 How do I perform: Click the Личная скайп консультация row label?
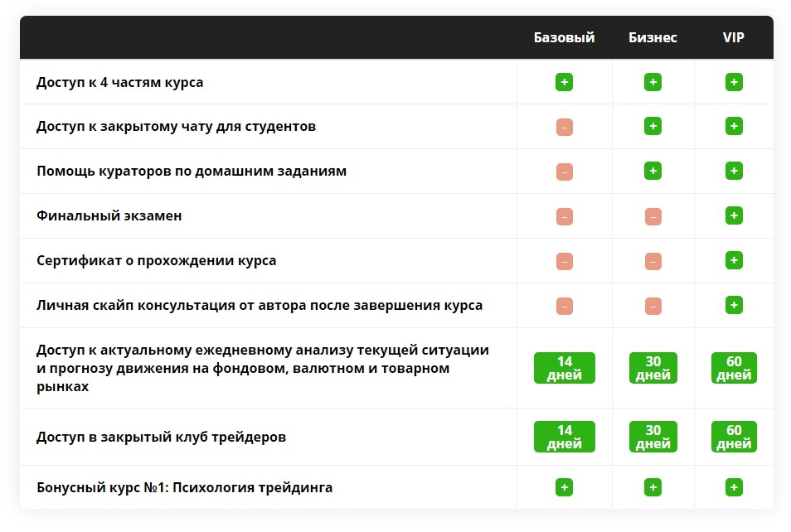click(260, 305)
